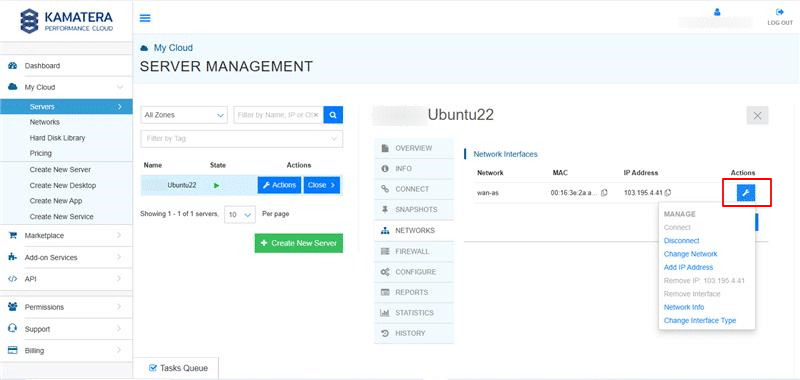Viewport: 800px width, 380px height.
Task: Choose Add IP Address menu item
Action: point(688,267)
